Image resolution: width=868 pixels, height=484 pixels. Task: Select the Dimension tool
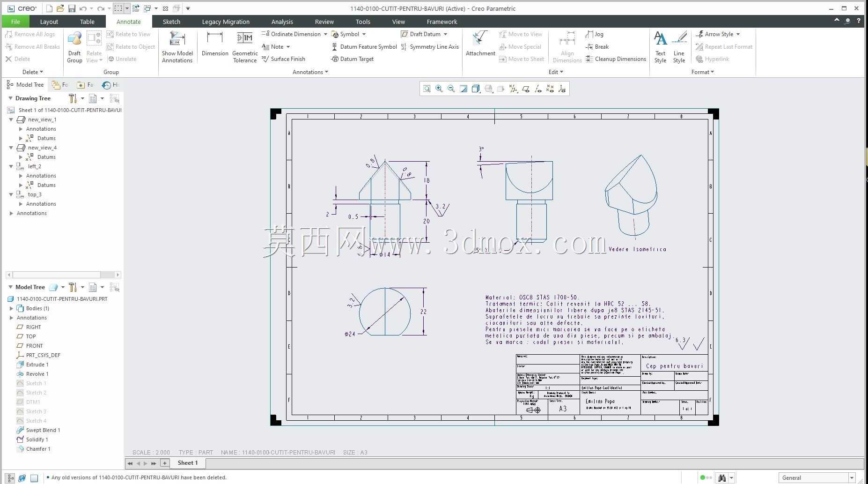click(215, 44)
